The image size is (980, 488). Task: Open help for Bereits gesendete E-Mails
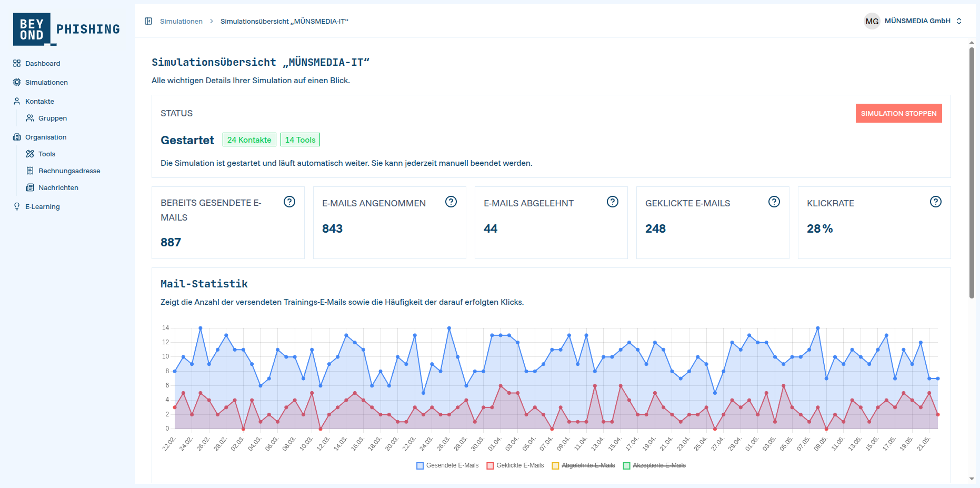point(289,202)
